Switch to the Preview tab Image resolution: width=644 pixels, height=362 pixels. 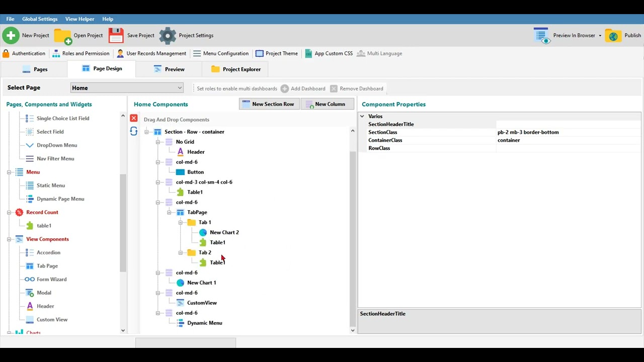[x=169, y=69]
